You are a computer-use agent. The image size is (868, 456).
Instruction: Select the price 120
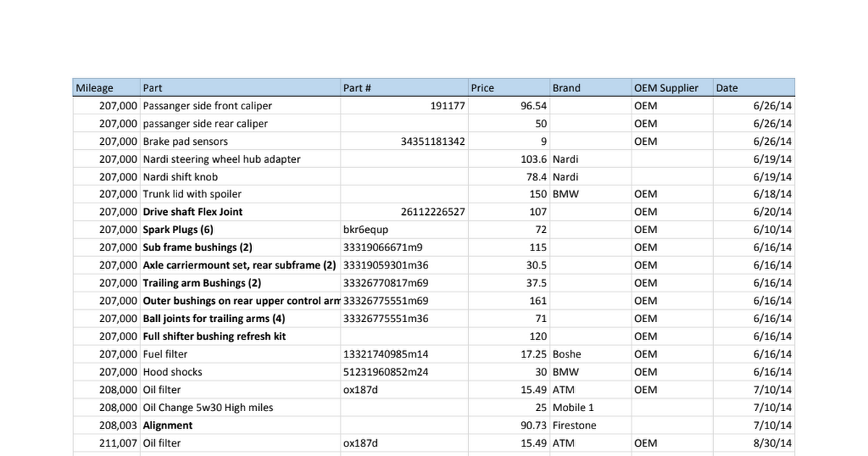pos(509,337)
